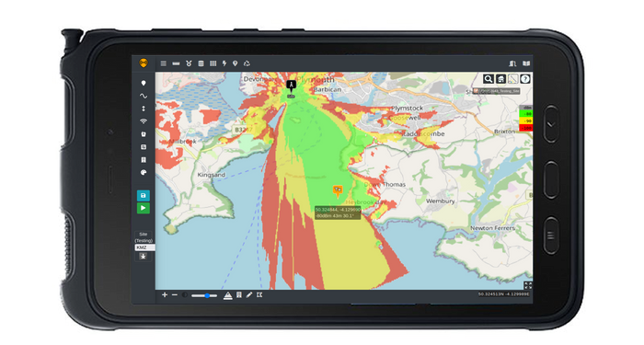
Task: Select the ruler measuring tool icon
Action: (x=176, y=63)
